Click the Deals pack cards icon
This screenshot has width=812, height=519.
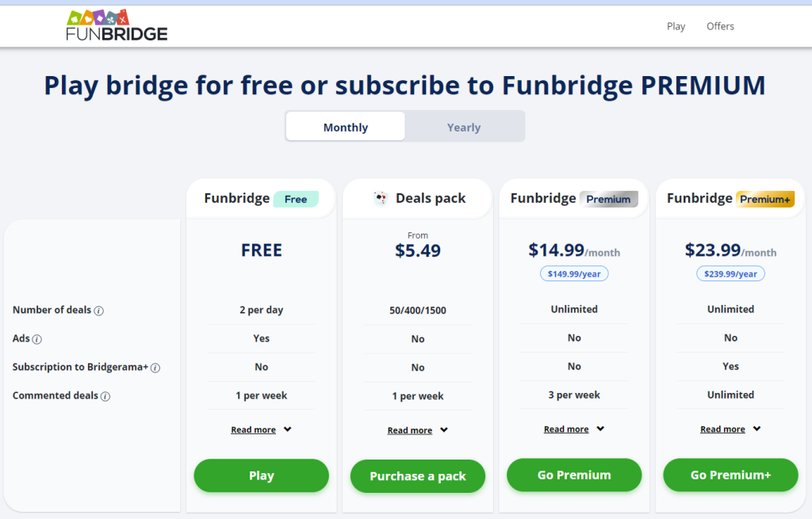[381, 197]
